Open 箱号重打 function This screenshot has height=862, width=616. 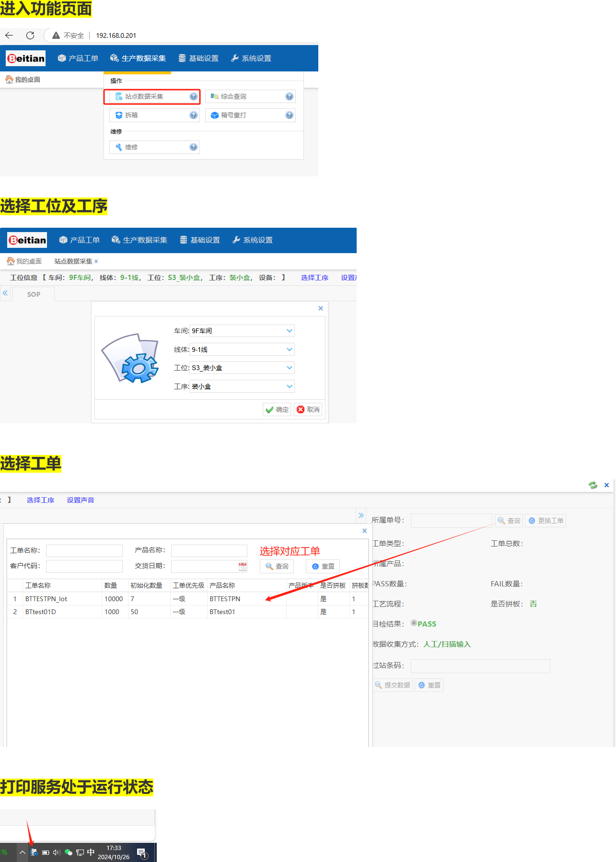point(233,115)
